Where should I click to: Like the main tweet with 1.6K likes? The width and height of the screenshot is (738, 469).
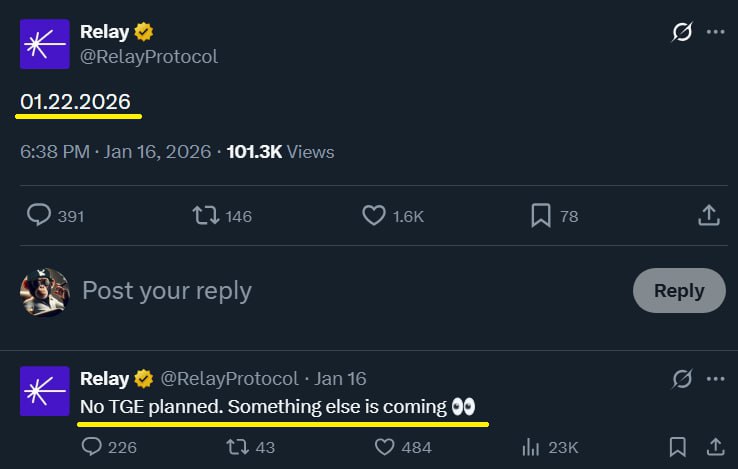tap(374, 215)
